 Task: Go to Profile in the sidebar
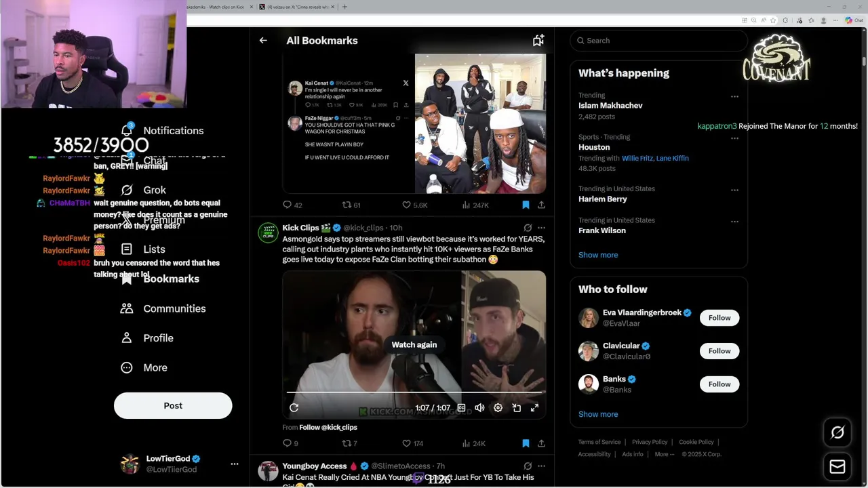pyautogui.click(x=146, y=338)
